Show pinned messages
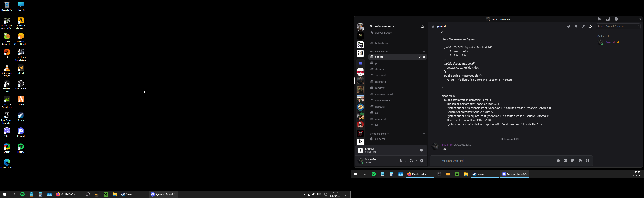This screenshot has width=644, height=198. pos(583,26)
